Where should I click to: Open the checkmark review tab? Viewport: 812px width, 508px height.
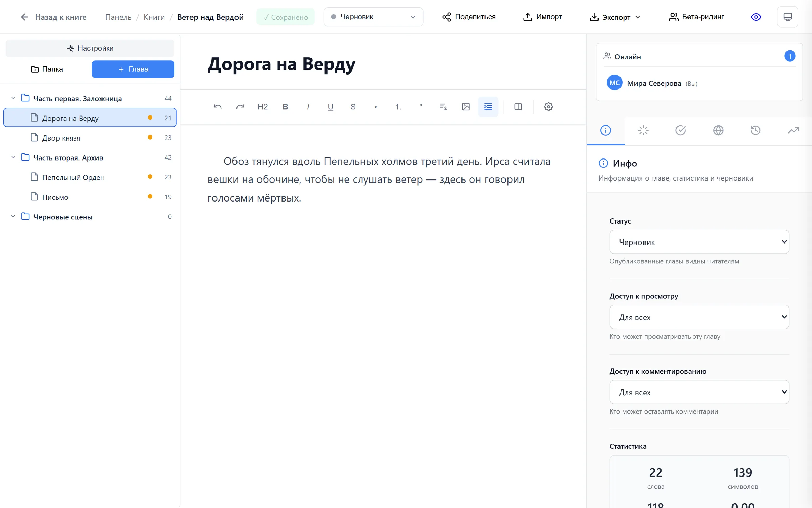point(681,130)
